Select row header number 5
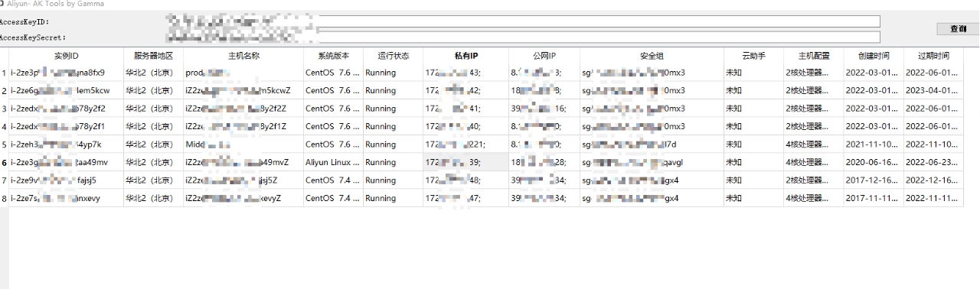The width and height of the screenshot is (980, 289). 5,144
